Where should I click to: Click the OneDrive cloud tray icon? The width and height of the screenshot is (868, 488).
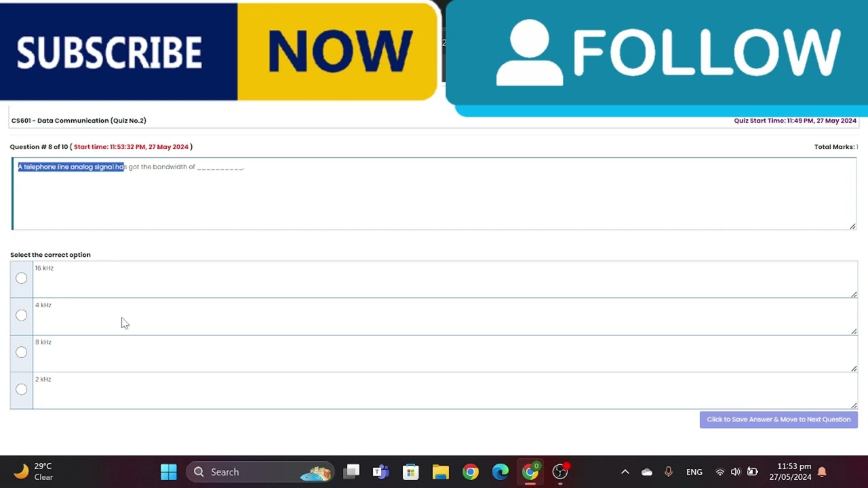[x=647, y=472]
